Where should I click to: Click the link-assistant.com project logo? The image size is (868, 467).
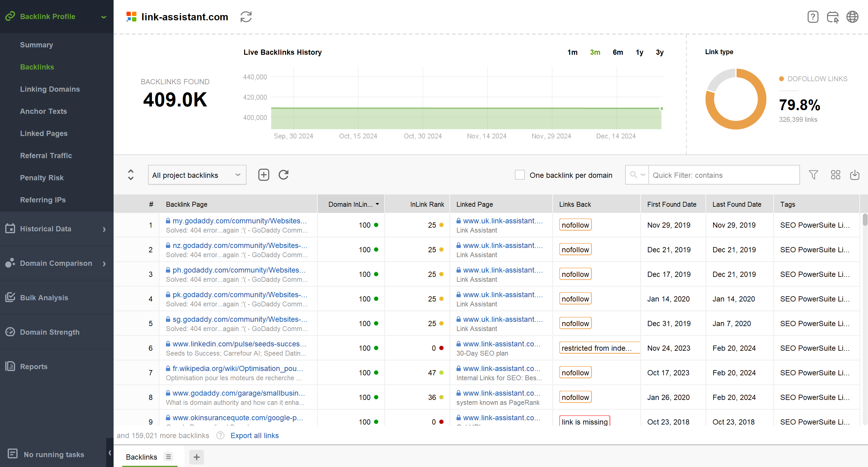pyautogui.click(x=131, y=17)
